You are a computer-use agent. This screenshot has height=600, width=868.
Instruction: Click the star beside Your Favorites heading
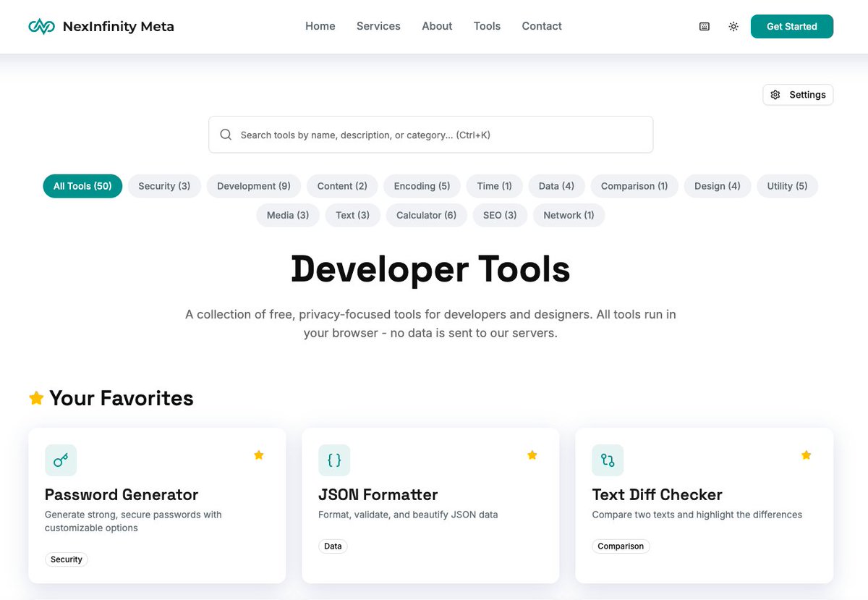click(x=36, y=398)
